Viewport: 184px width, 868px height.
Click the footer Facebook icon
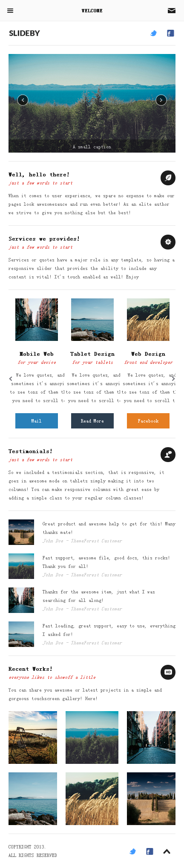pos(149,851)
